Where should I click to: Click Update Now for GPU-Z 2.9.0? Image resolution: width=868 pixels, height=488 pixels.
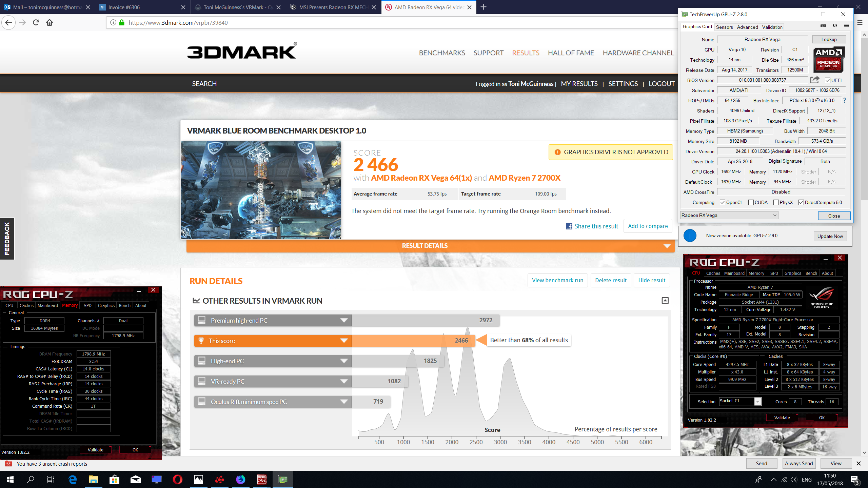pos(830,236)
